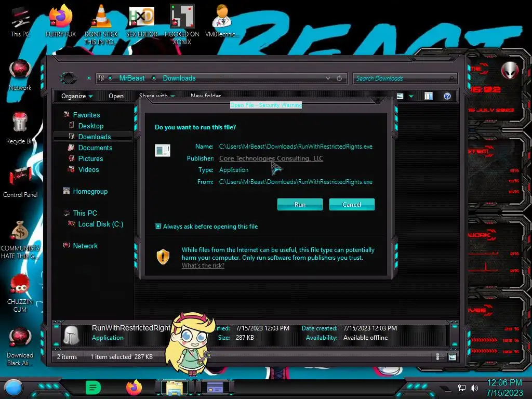Open the Recycle Bin
The image size is (532, 399).
[x=20, y=128]
